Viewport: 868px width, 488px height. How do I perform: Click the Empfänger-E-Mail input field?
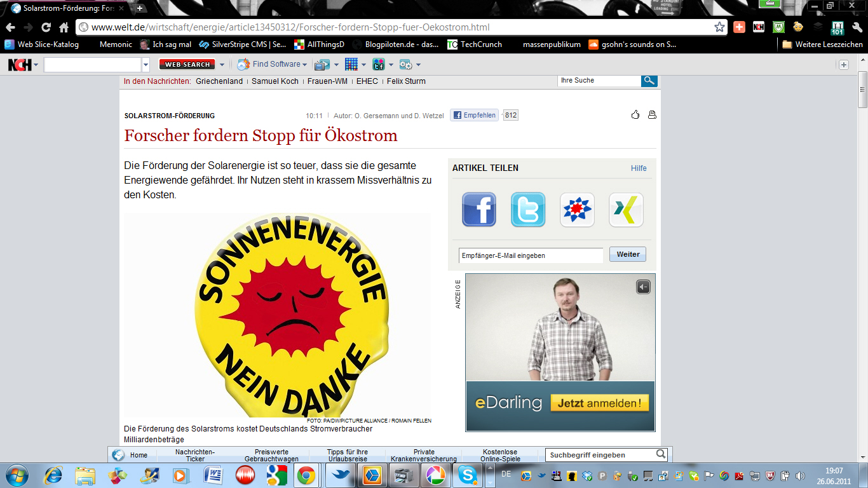click(531, 255)
